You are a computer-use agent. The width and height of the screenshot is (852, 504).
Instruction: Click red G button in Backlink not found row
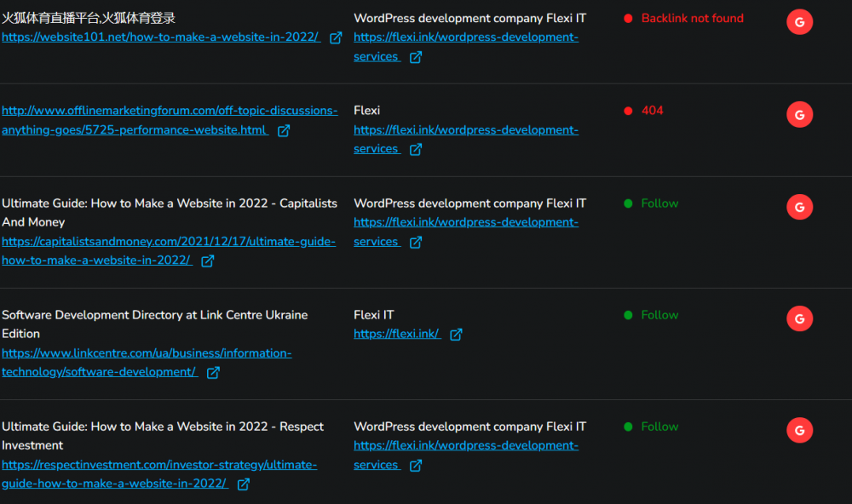coord(799,22)
